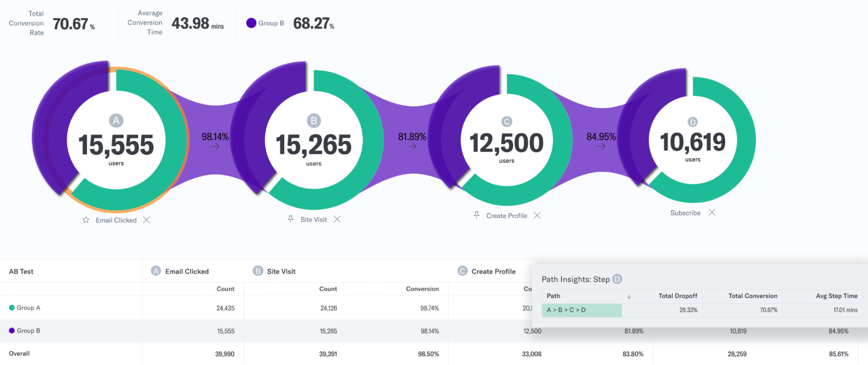Click the Group B purple color dot in header

[x=251, y=23]
